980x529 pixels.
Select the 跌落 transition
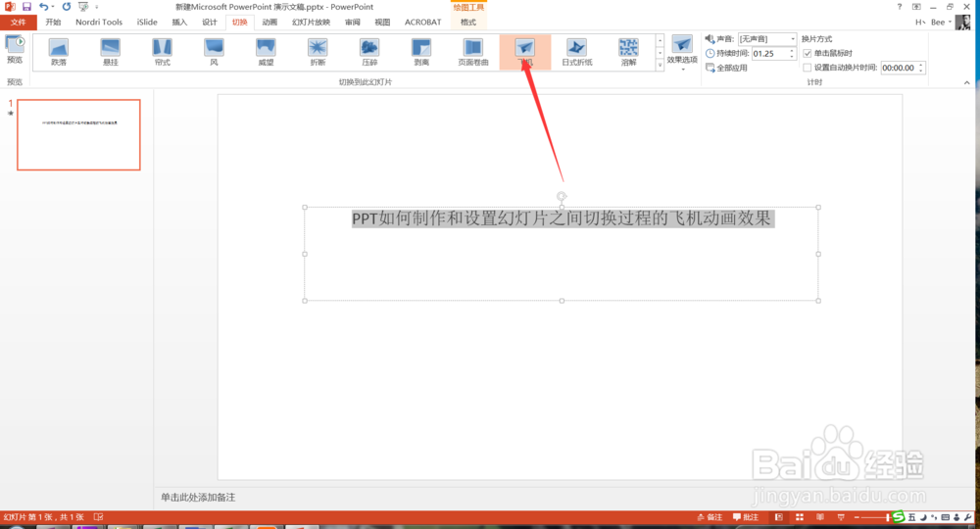tap(59, 52)
